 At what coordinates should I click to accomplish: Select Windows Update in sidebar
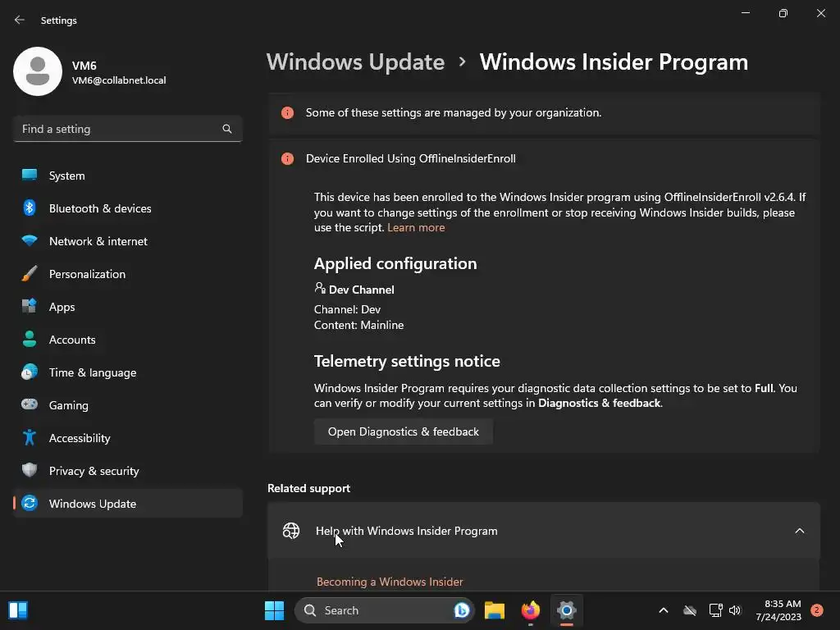[127, 503]
